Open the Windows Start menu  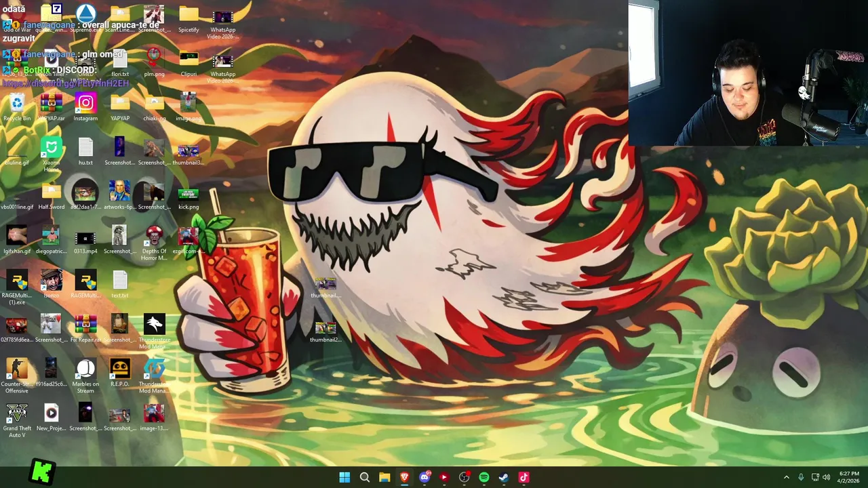(344, 477)
